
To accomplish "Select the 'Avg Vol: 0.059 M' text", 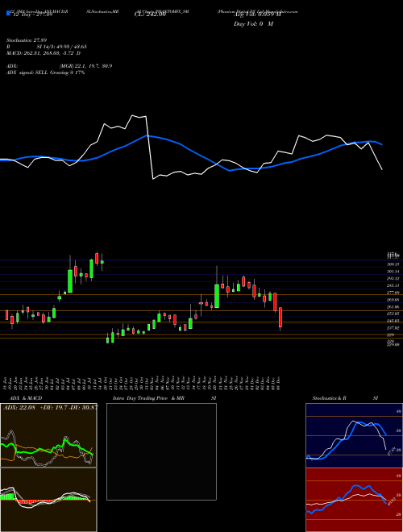I will [x=257, y=15].
